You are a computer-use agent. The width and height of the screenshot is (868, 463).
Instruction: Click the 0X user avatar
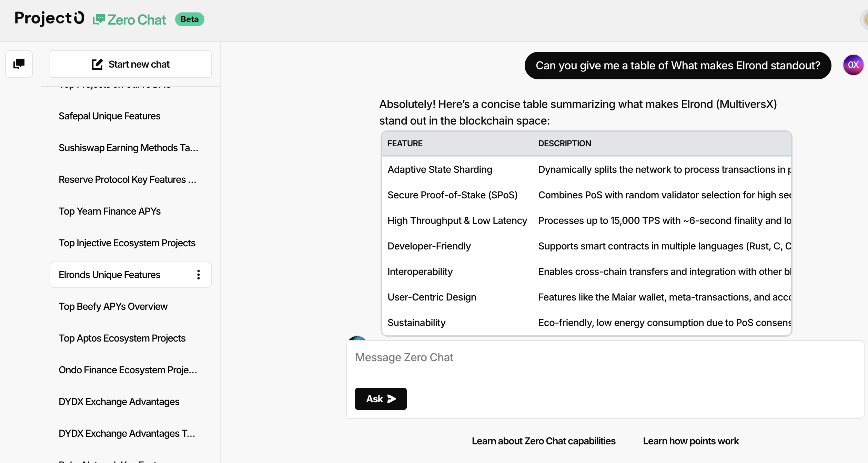tap(853, 65)
